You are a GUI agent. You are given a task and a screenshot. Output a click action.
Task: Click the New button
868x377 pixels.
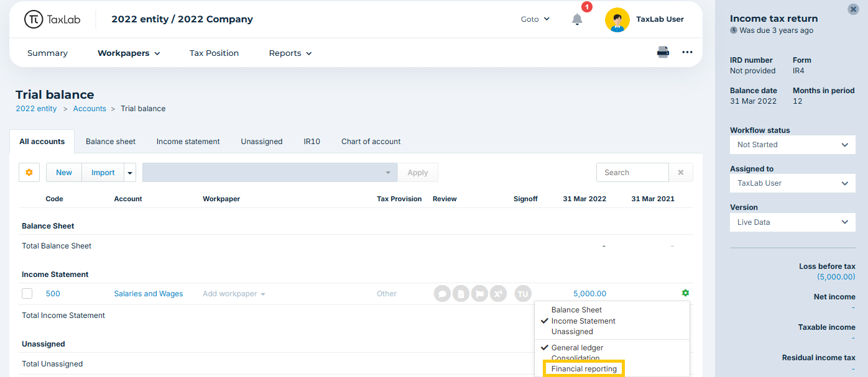click(x=64, y=173)
